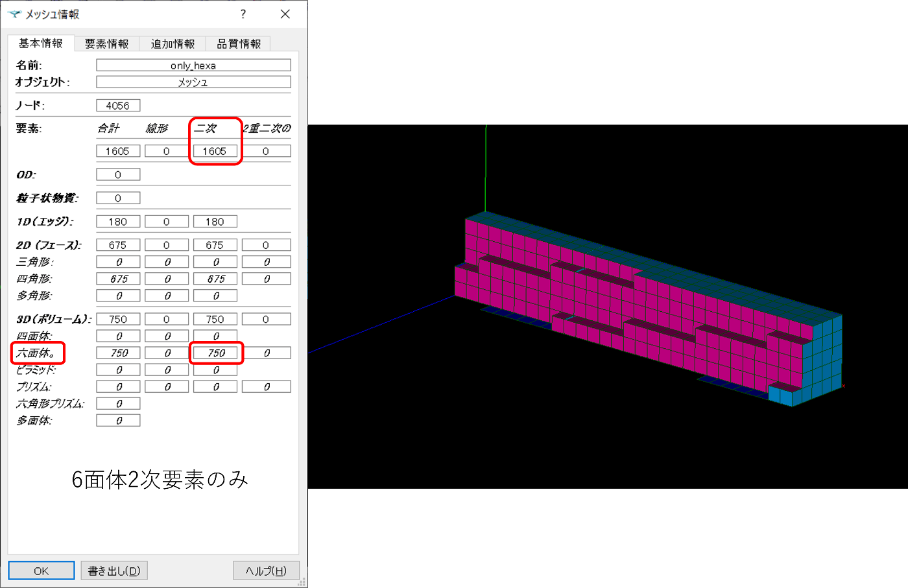Close the メッシュ情報 dialog with X
Viewport: 908px width, 588px height.
click(x=285, y=14)
